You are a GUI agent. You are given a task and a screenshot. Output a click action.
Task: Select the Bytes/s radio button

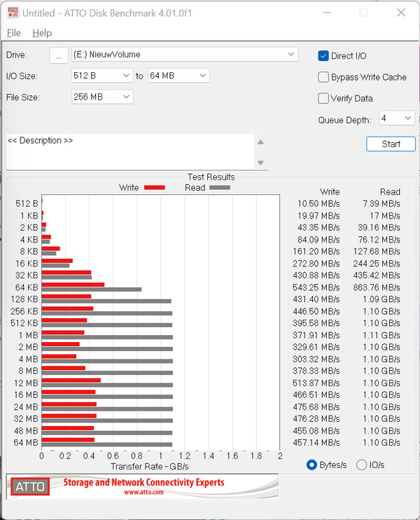pos(311,465)
